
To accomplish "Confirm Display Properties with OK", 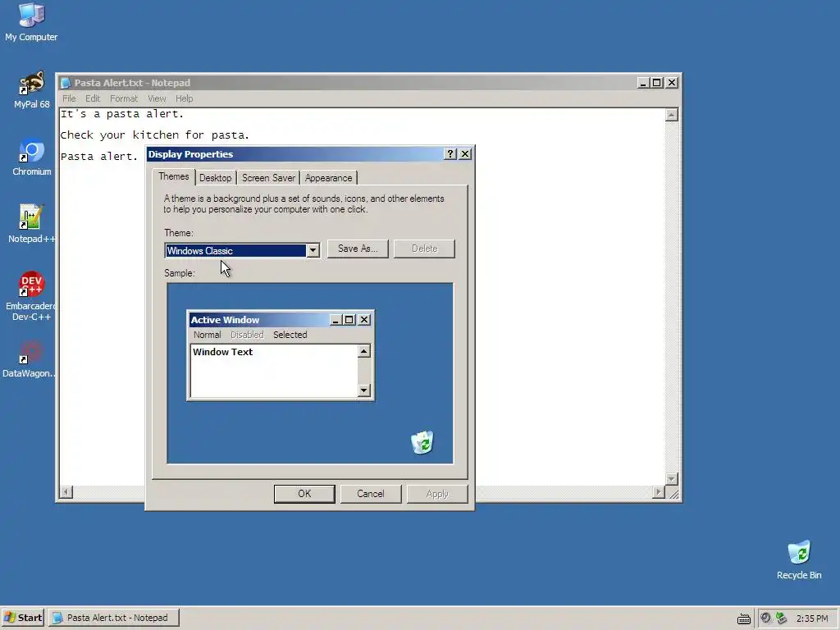I will [x=304, y=493].
